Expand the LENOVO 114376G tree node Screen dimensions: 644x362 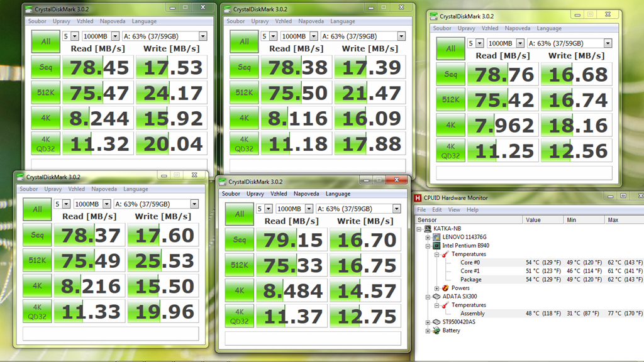(428, 237)
